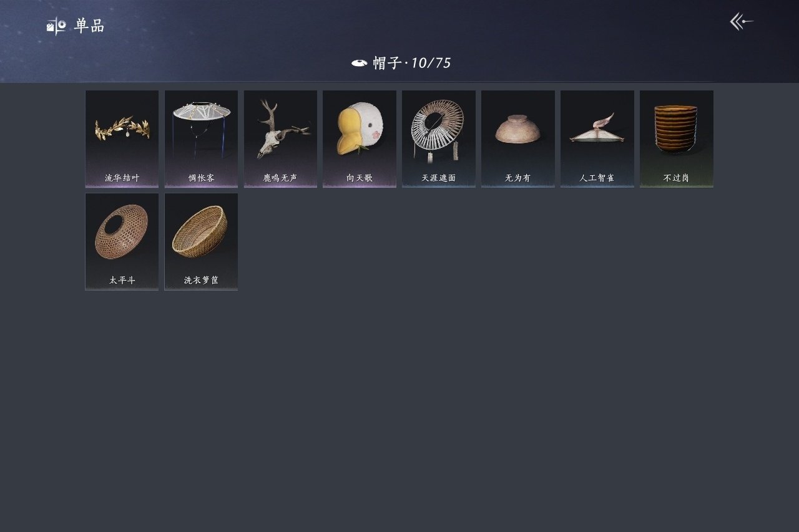Viewport: 799px width, 532px height.
Task: Click the 向天歌 name label
Action: (x=360, y=178)
